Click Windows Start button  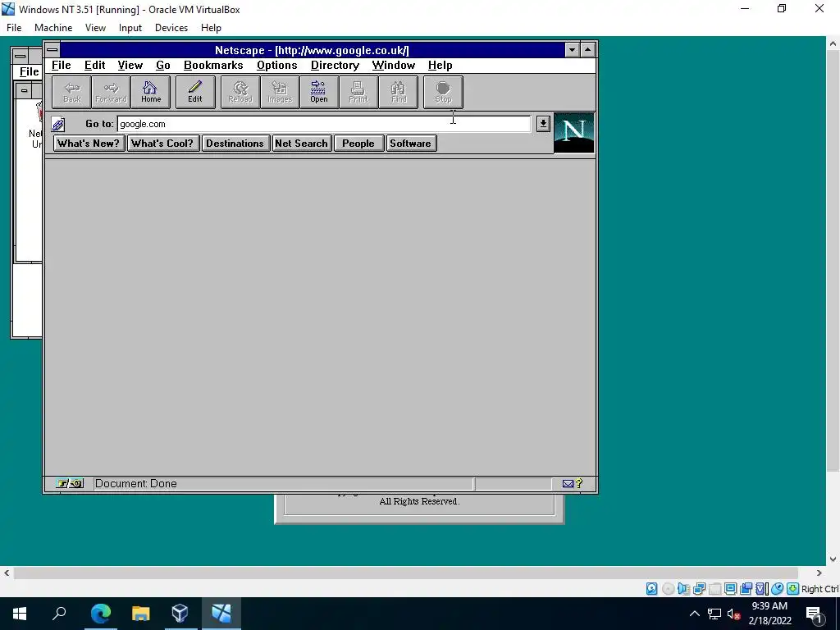[20, 614]
